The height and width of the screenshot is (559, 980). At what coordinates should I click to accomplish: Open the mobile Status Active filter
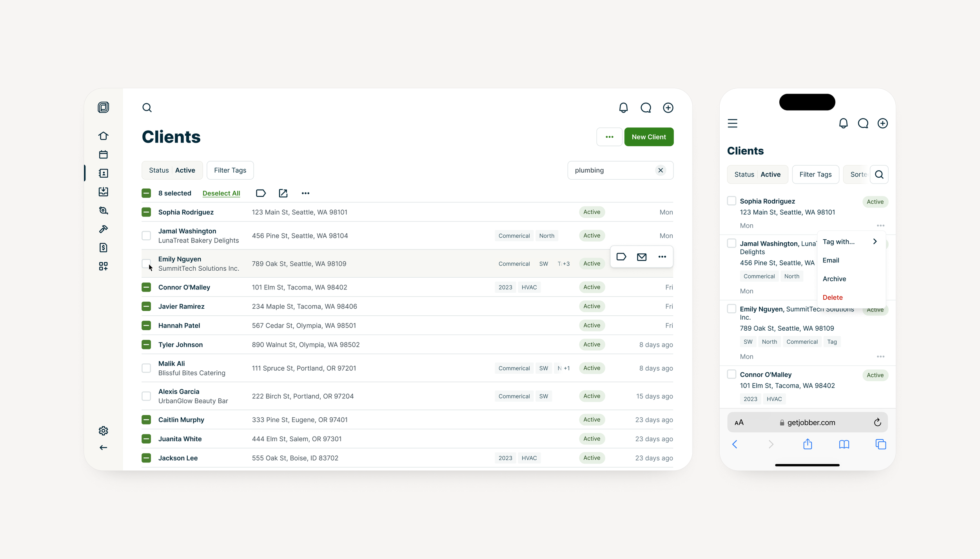point(757,174)
